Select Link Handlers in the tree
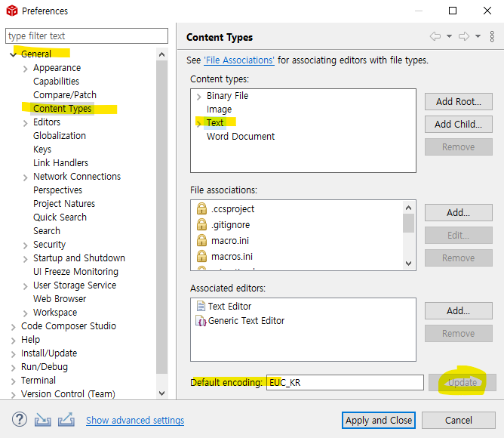This screenshot has height=438, width=504. tap(61, 162)
